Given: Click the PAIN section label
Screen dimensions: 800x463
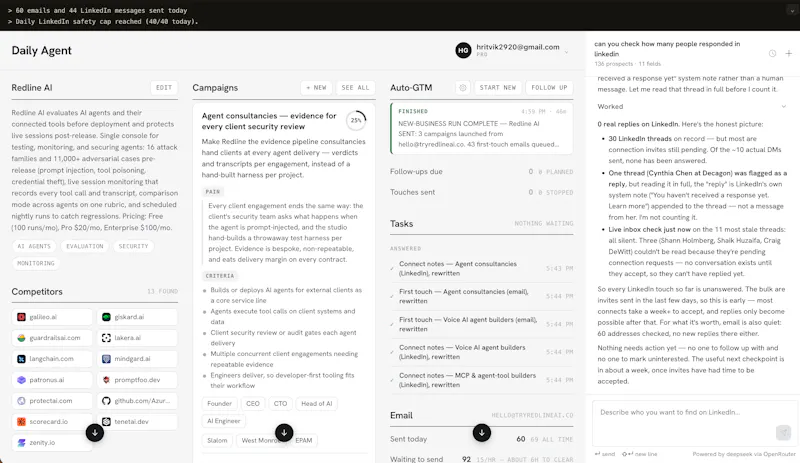Looking at the screenshot, I should [213, 192].
